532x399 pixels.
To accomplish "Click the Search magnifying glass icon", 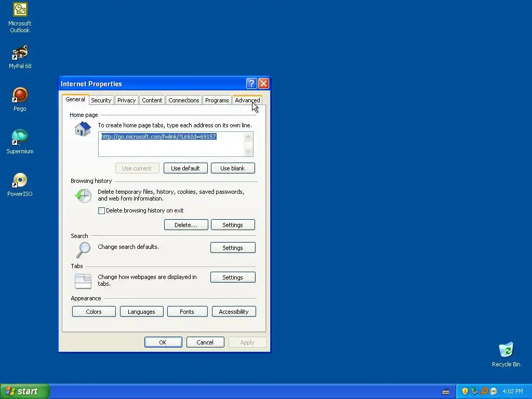I will [x=83, y=250].
